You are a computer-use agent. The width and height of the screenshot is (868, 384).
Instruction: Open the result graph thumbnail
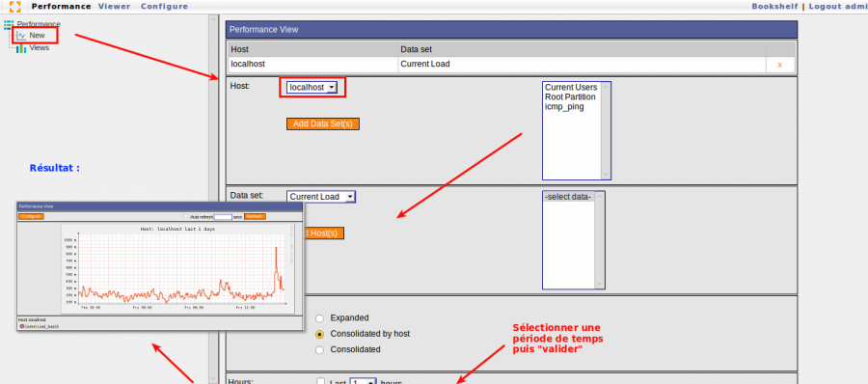tap(160, 266)
